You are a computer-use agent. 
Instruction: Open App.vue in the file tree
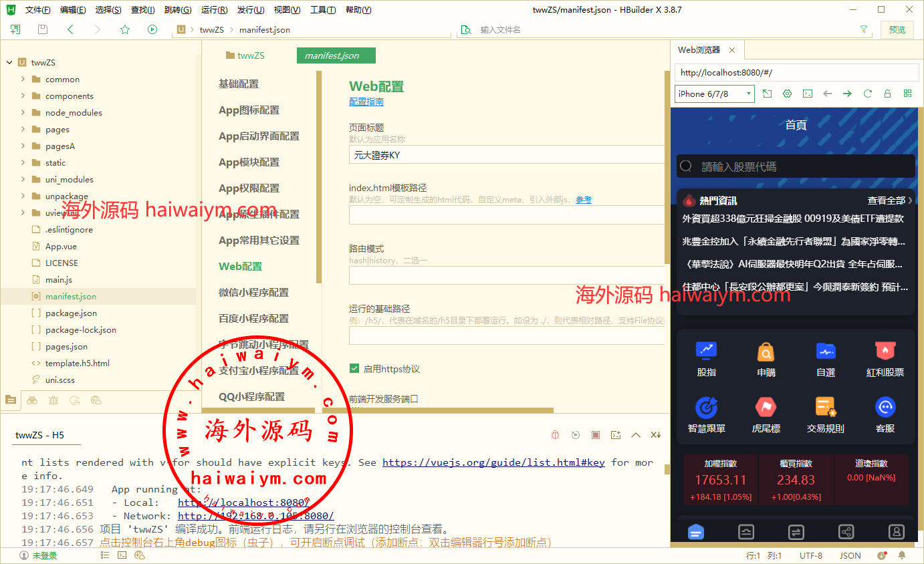(x=61, y=247)
